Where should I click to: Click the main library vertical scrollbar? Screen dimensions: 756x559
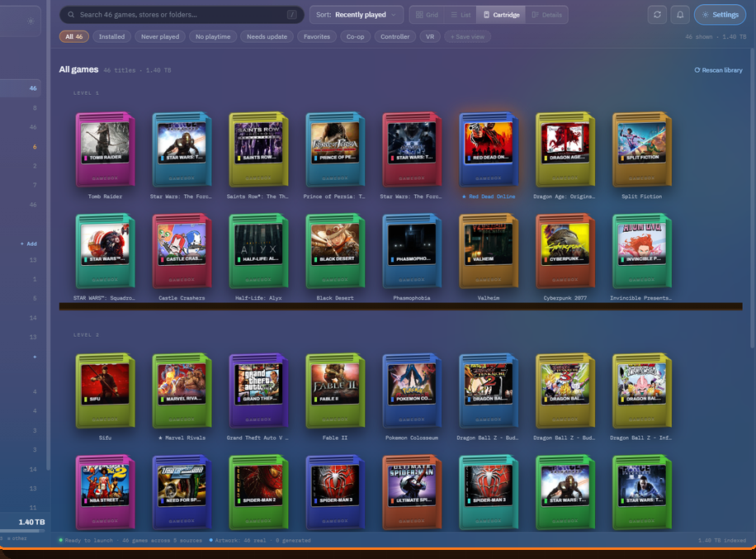click(x=752, y=197)
